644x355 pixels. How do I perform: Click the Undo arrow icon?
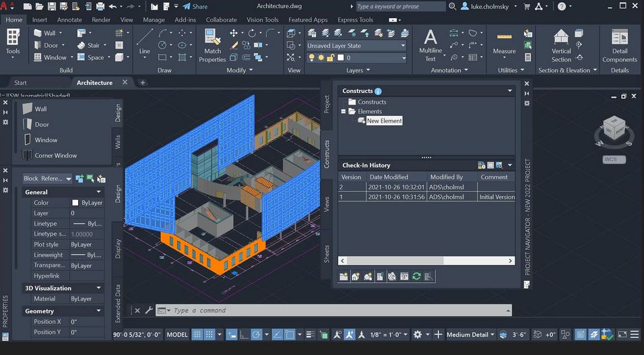(x=112, y=7)
